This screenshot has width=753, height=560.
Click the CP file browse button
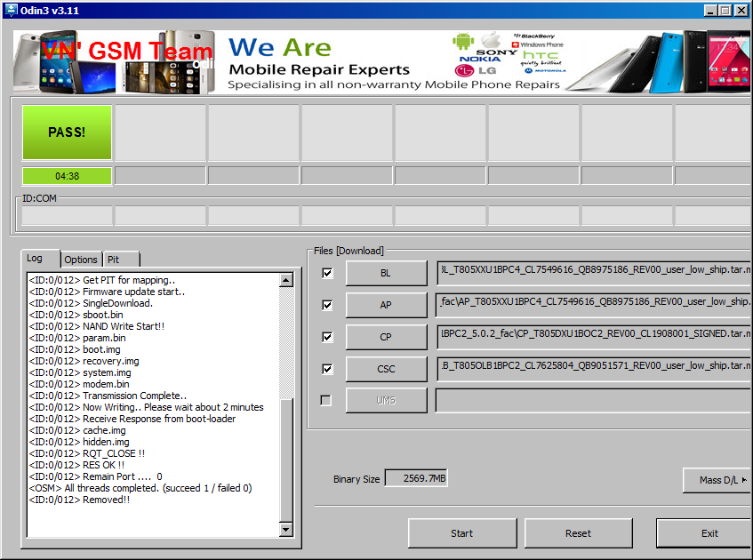point(386,337)
